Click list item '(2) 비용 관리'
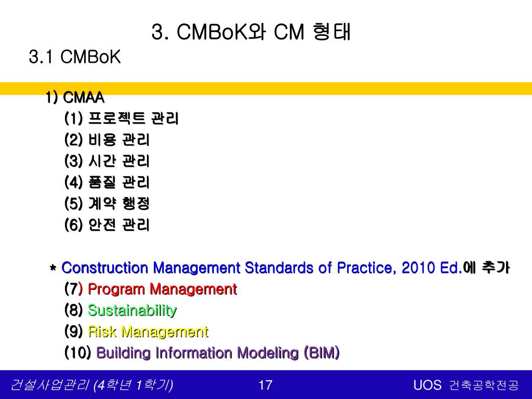Image resolution: width=532 pixels, height=399 pixels. click(x=107, y=139)
